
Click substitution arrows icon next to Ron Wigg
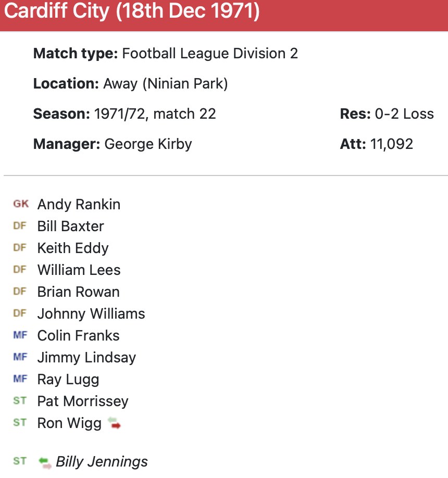pos(114,423)
